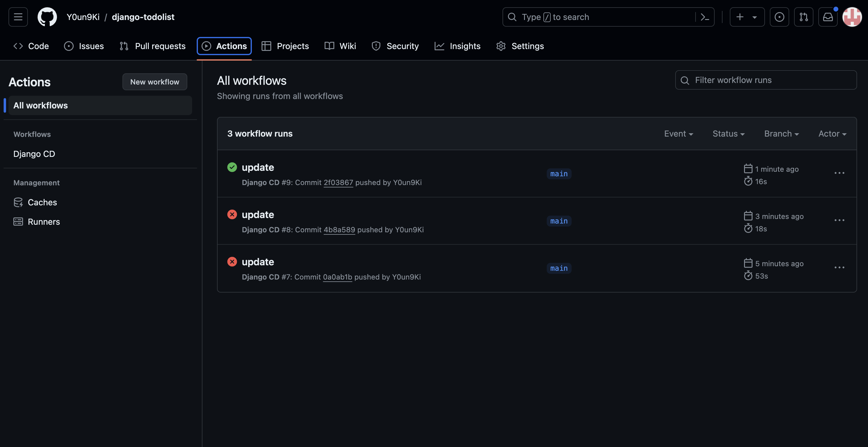Screen dimensions: 868x447
Task: Click the green success icon for run #9
Action: tap(232, 167)
